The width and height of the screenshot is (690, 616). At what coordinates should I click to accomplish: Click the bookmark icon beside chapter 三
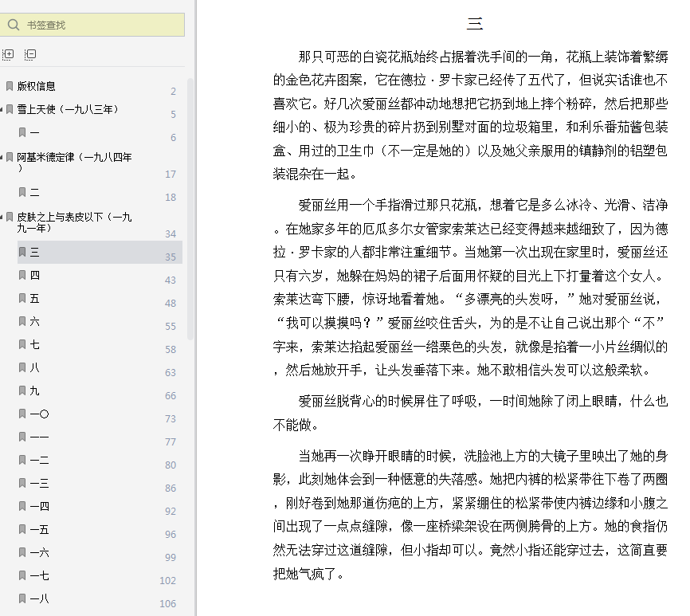click(22, 252)
